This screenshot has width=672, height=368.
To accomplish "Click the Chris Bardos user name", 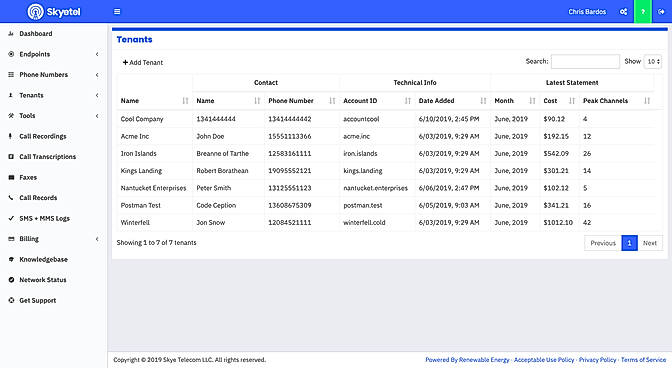I will click(x=587, y=12).
